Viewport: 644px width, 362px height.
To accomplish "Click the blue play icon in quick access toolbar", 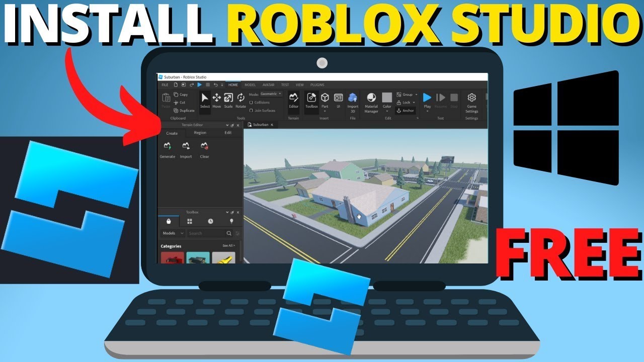I will pyautogui.click(x=199, y=85).
